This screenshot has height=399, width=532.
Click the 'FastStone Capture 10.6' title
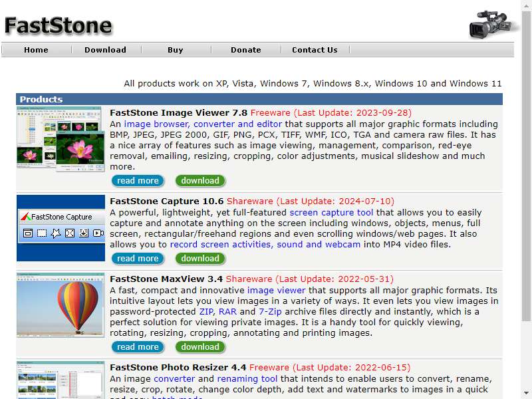coord(167,201)
